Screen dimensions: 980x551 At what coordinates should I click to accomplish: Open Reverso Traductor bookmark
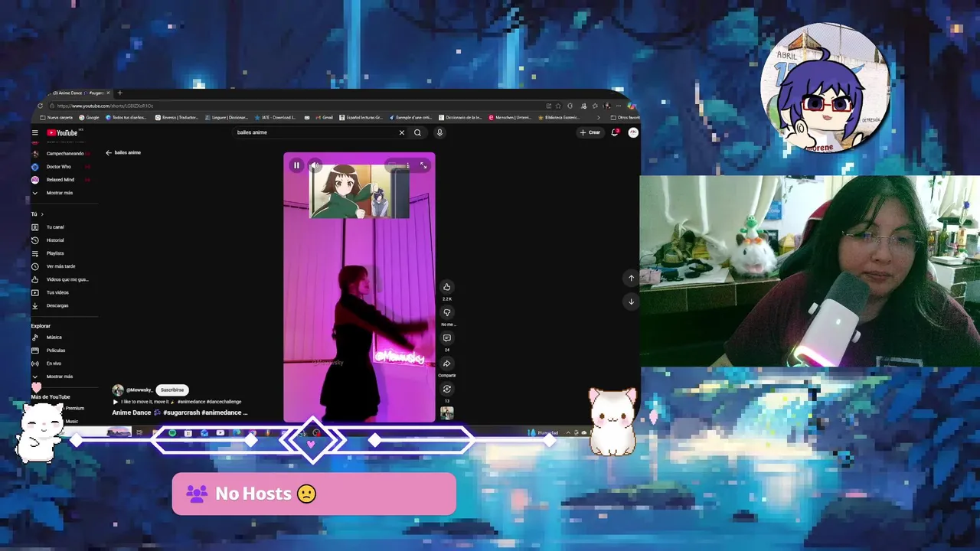pos(177,118)
